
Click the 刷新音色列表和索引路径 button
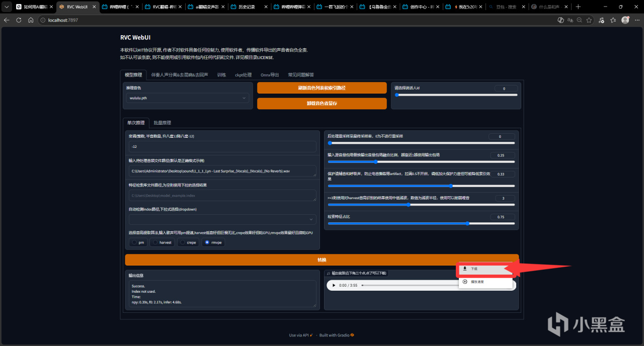pos(322,88)
